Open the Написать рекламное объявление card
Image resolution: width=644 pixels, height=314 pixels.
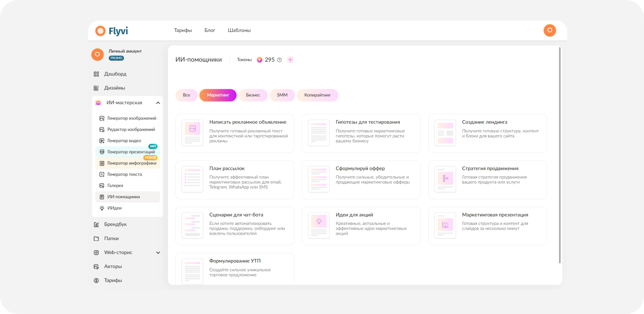click(x=235, y=133)
